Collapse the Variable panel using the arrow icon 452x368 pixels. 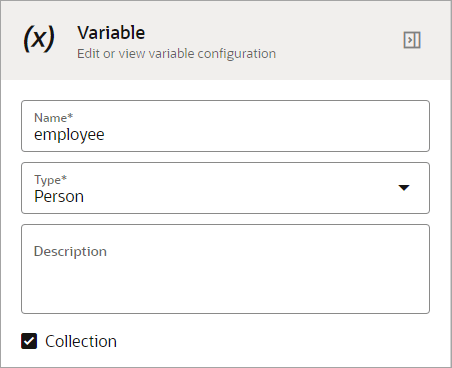tap(412, 40)
